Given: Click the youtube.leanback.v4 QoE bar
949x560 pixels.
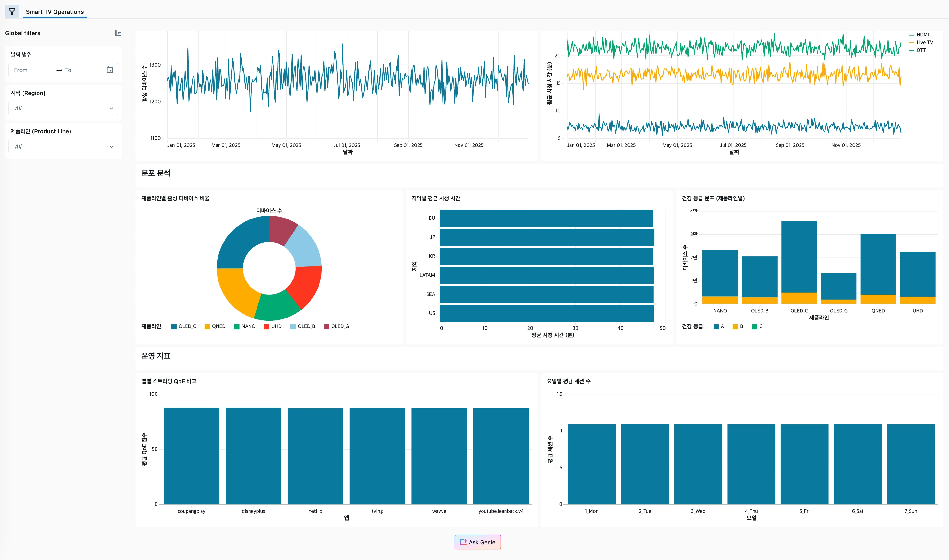Looking at the screenshot, I should 501,456.
